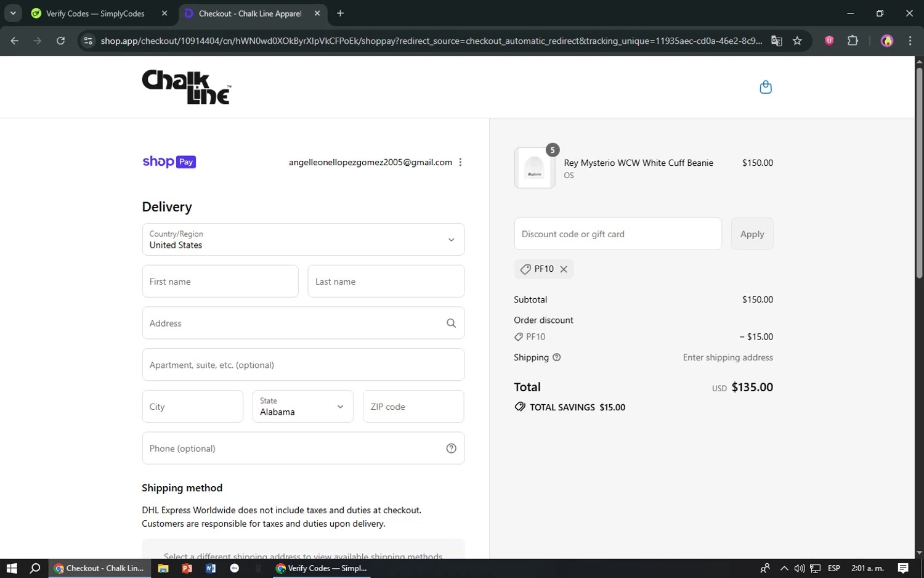Click the Apply discount button
This screenshot has width=924, height=578.
tap(752, 234)
